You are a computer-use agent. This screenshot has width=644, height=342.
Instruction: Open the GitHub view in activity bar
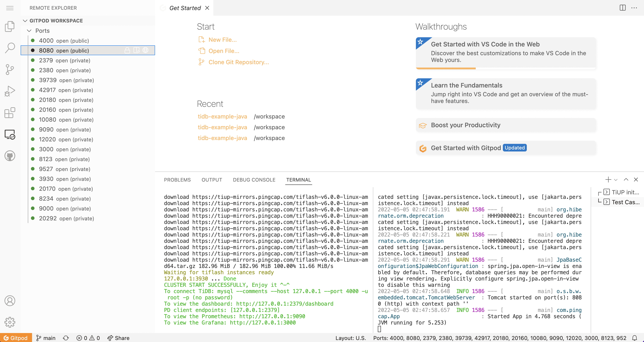(10, 156)
